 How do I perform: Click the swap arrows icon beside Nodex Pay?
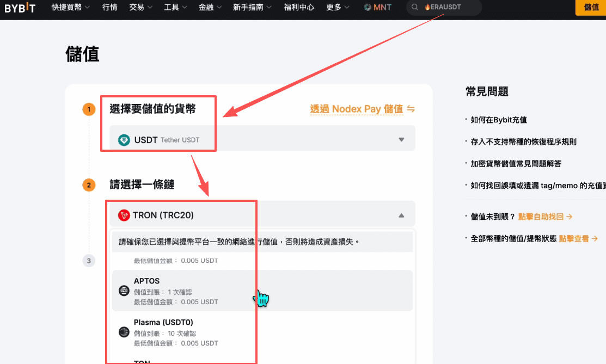(410, 109)
